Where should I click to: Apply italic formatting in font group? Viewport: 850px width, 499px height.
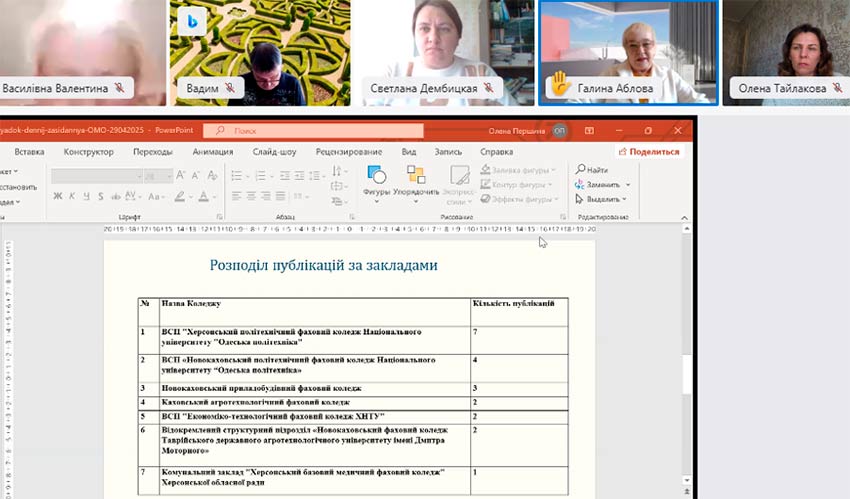[74, 196]
